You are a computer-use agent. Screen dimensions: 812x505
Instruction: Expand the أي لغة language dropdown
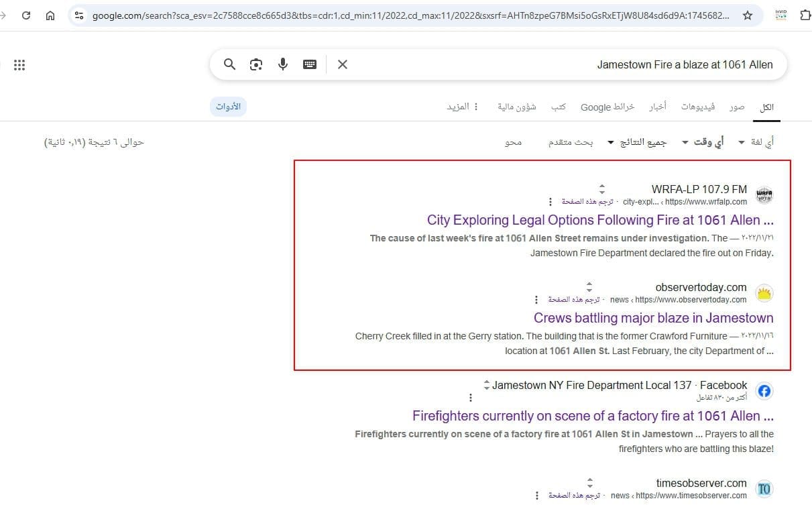756,142
